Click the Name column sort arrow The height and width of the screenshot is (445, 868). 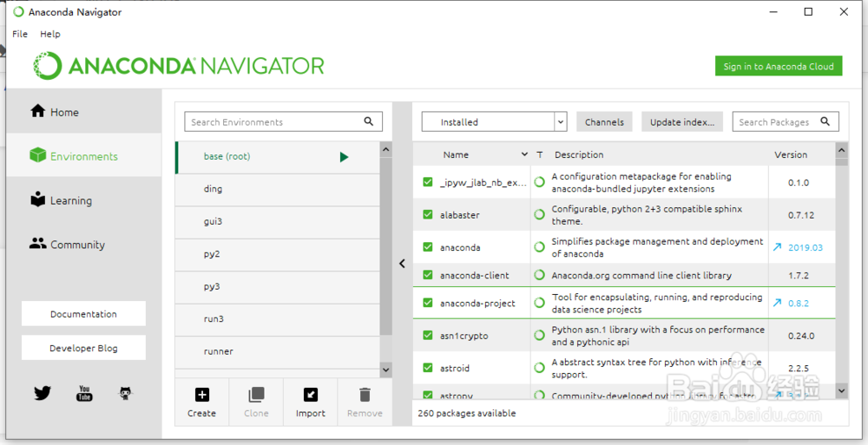(524, 154)
